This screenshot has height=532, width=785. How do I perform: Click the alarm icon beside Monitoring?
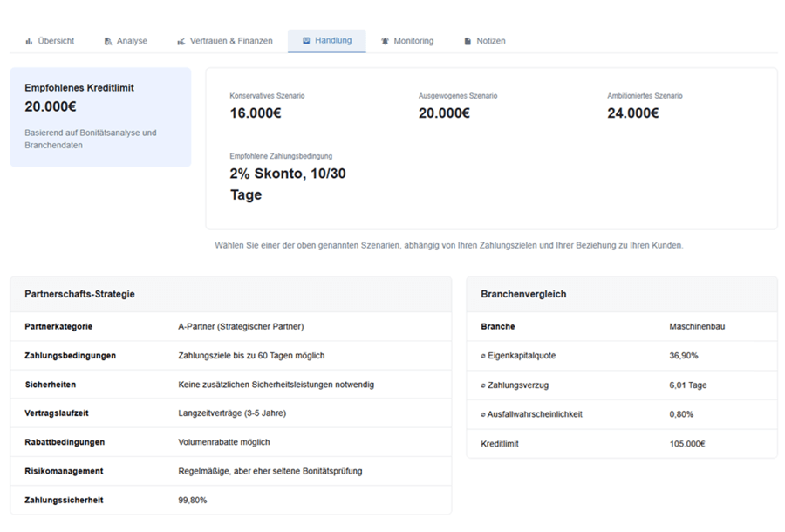[385, 41]
